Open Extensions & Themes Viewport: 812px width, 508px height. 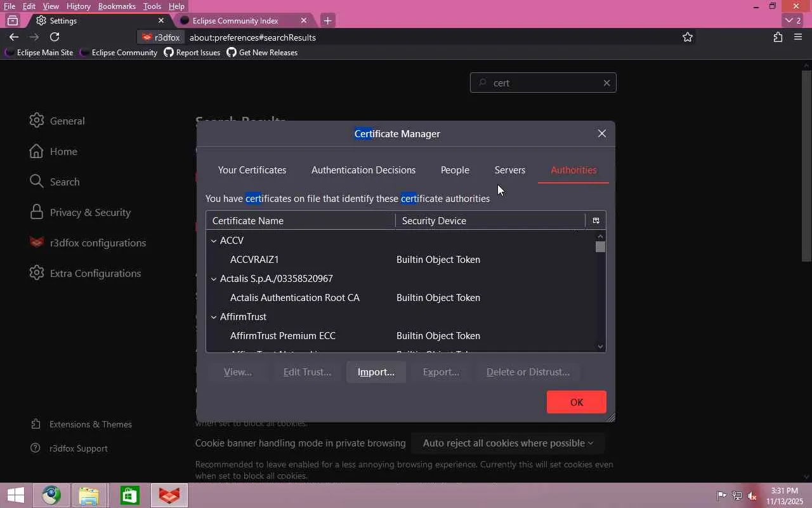tap(82, 424)
